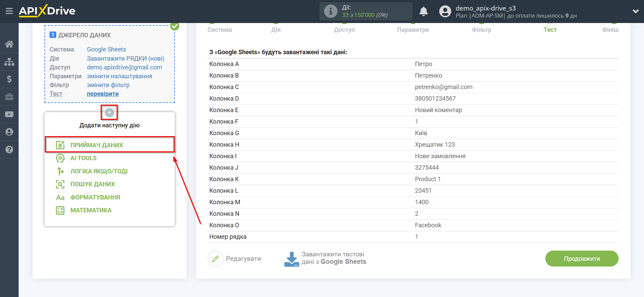
Task: Go to the Дія step
Action: [276, 30]
